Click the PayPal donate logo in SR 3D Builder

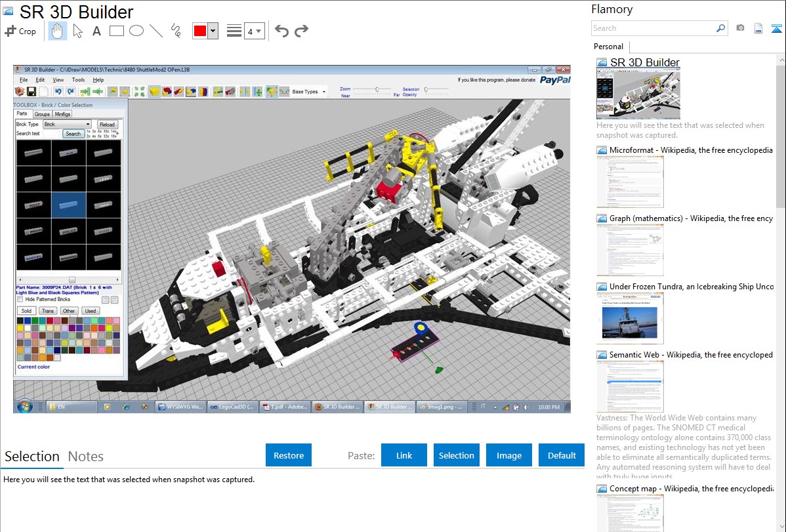(x=555, y=80)
